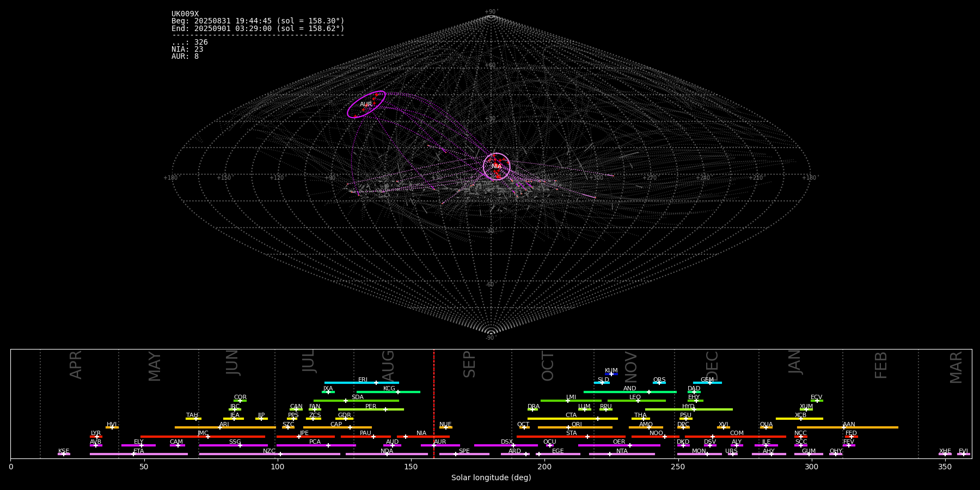Click the cyan ERI shower bar
This screenshot has width=980, height=490.
tap(362, 383)
